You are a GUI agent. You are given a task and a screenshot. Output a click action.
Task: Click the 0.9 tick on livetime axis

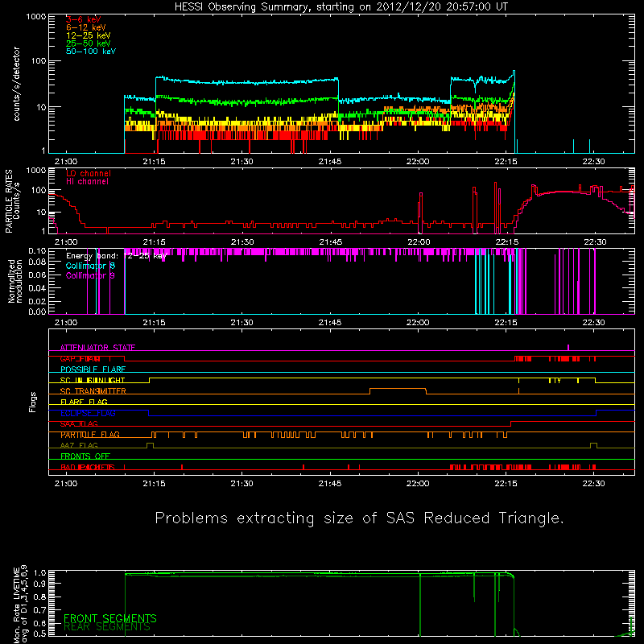(40, 583)
